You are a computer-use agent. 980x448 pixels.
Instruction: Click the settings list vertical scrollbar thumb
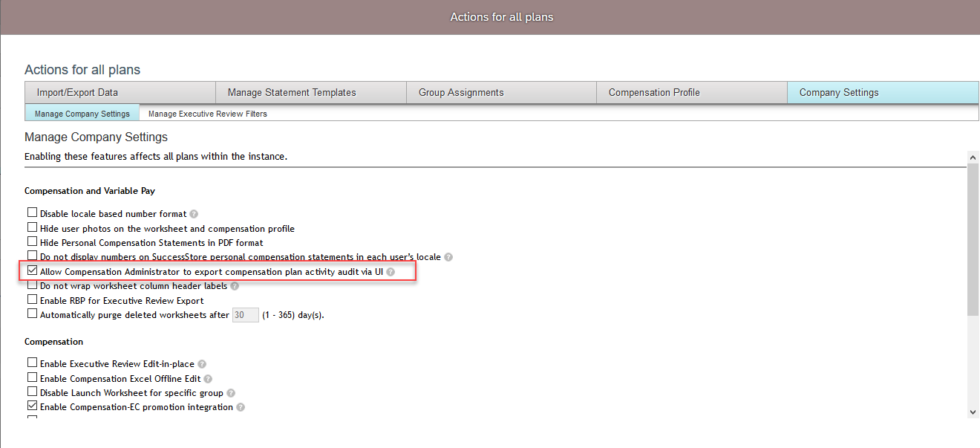[973, 239]
